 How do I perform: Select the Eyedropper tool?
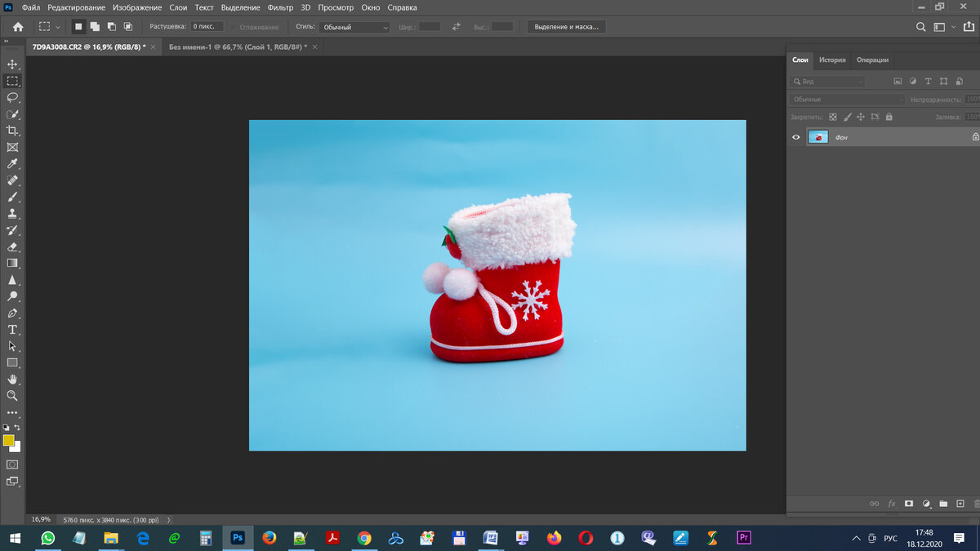pos(12,164)
